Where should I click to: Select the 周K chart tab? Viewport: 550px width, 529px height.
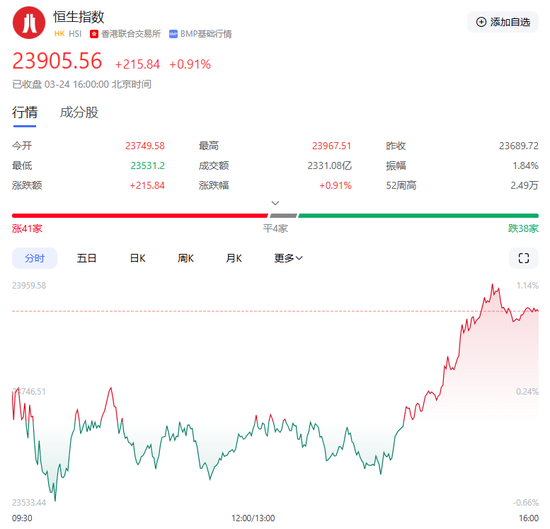pos(186,259)
